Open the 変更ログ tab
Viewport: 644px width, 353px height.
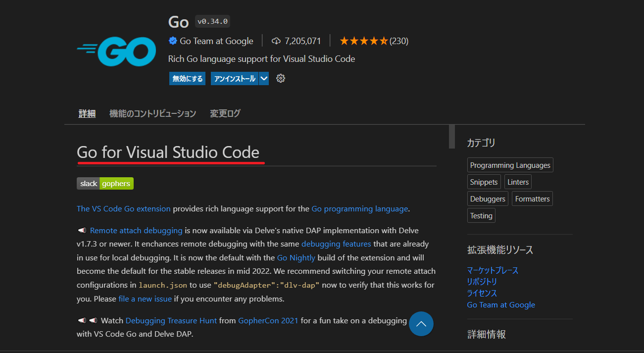coord(225,113)
